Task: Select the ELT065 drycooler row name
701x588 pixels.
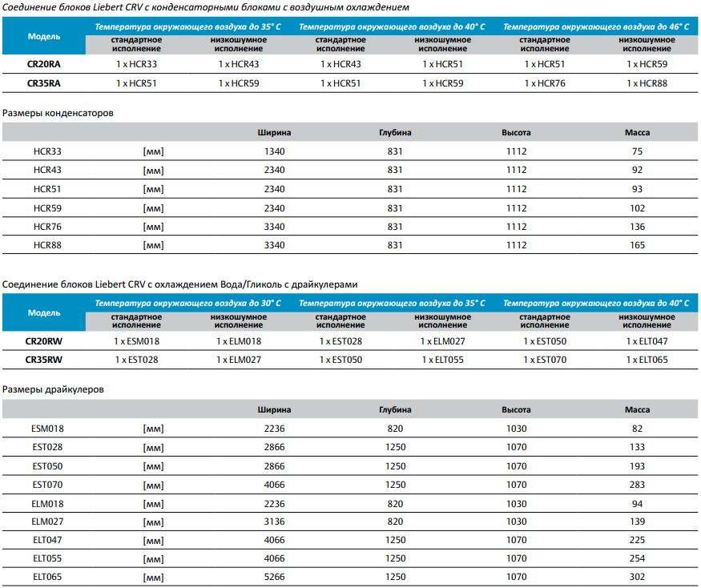Action: 47,577
